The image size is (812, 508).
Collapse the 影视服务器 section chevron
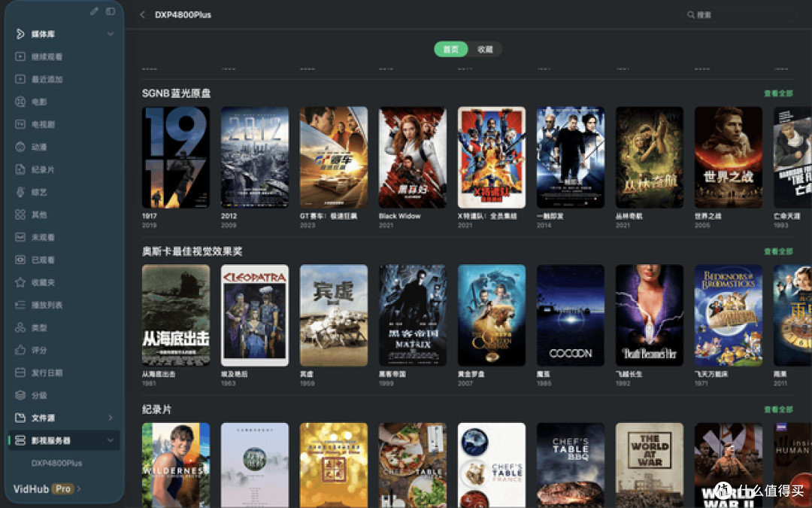click(111, 440)
